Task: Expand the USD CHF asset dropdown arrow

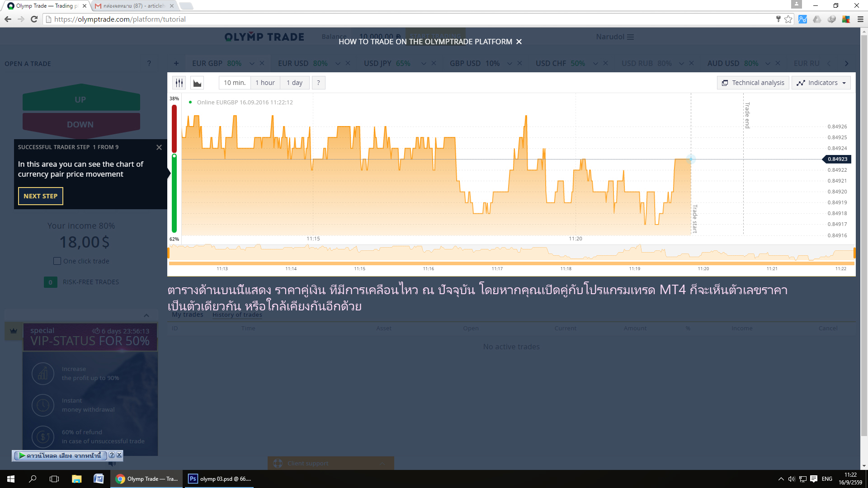Action: click(595, 64)
